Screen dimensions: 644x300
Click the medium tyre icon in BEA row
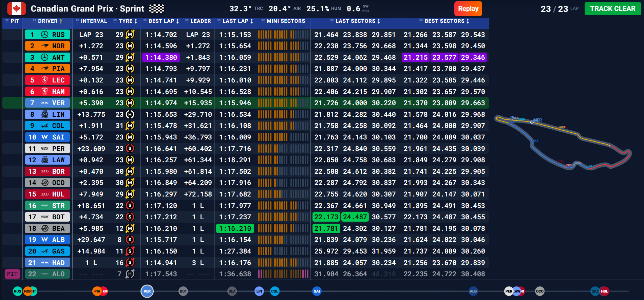tap(130, 228)
